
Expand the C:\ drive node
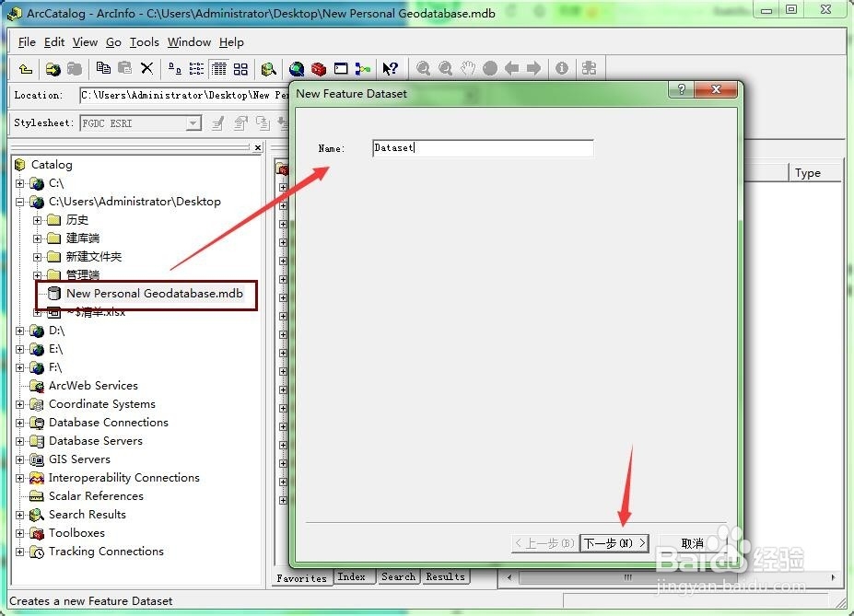click(x=19, y=183)
